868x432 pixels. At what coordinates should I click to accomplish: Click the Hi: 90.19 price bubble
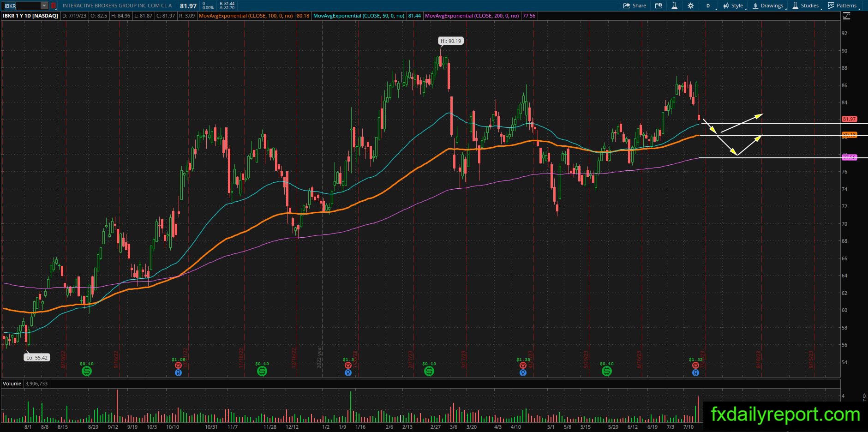point(450,41)
